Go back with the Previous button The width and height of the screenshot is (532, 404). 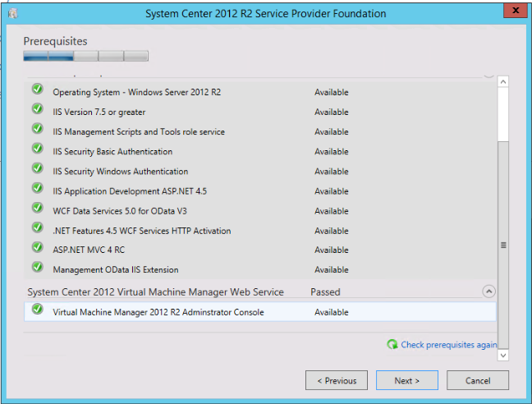click(x=336, y=380)
